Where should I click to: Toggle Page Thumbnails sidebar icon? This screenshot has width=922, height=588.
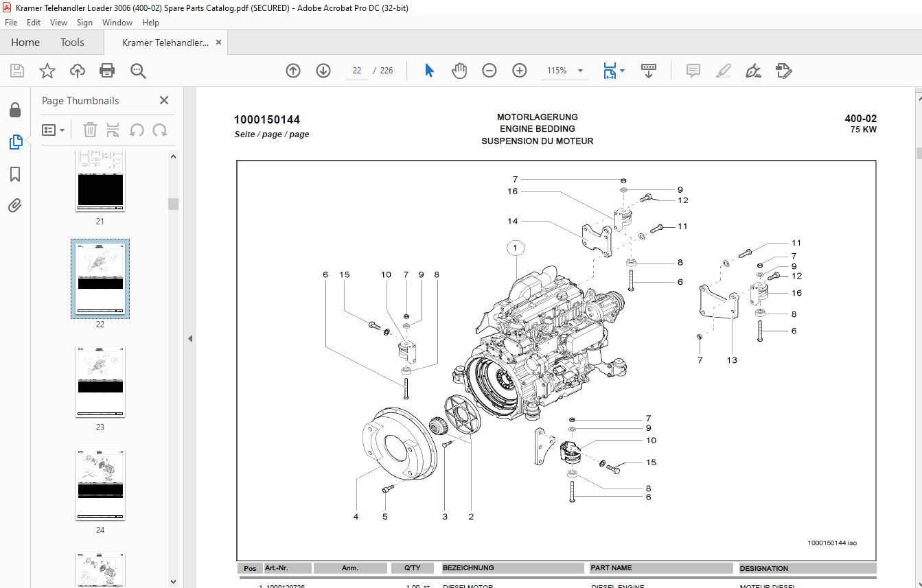15,143
